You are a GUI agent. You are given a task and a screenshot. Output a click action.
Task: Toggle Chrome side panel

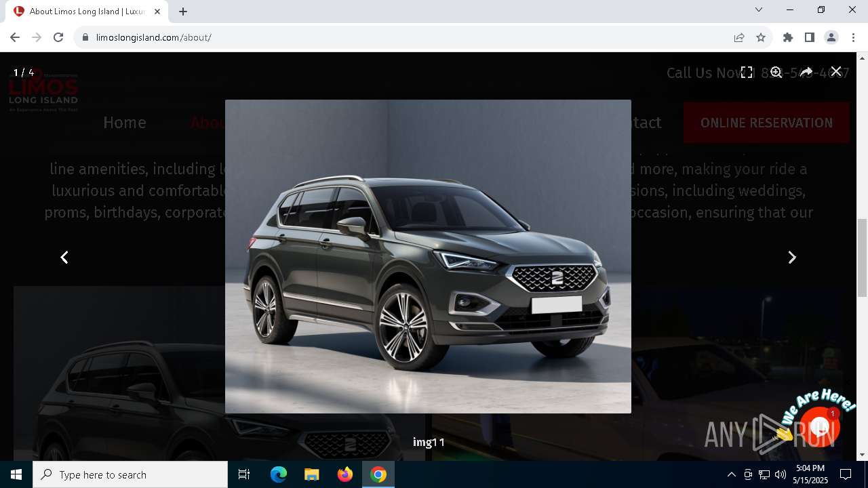(810, 37)
